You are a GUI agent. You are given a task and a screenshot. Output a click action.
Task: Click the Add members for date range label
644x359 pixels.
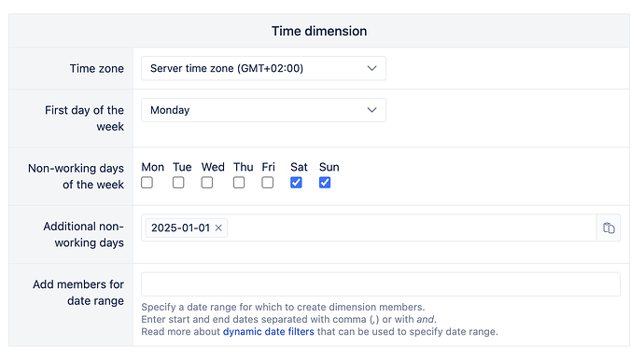78,293
